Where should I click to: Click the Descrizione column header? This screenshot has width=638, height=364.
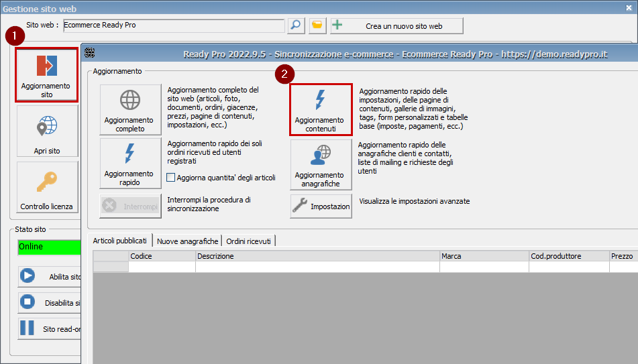[x=317, y=256]
